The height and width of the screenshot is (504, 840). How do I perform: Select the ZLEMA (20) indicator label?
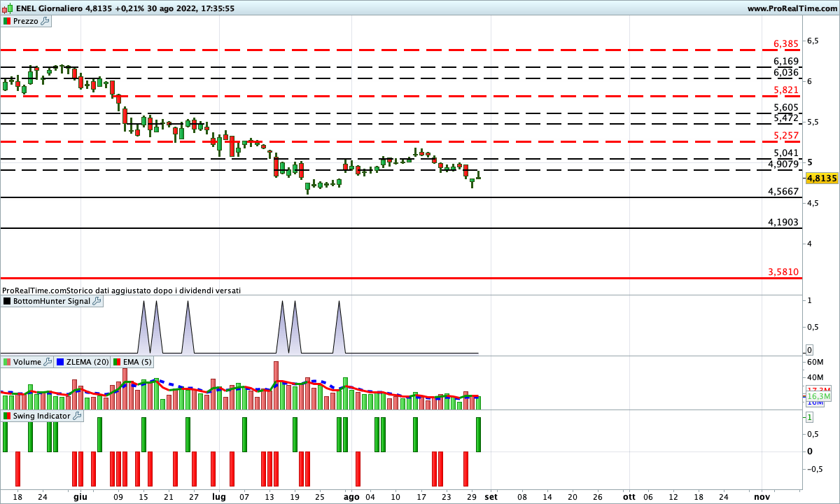[87, 362]
